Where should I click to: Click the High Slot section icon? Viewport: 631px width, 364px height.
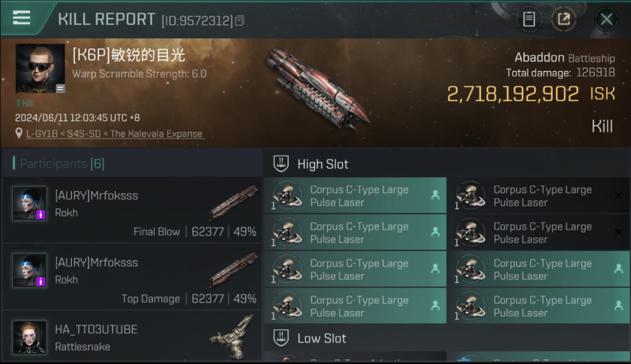pos(281,164)
